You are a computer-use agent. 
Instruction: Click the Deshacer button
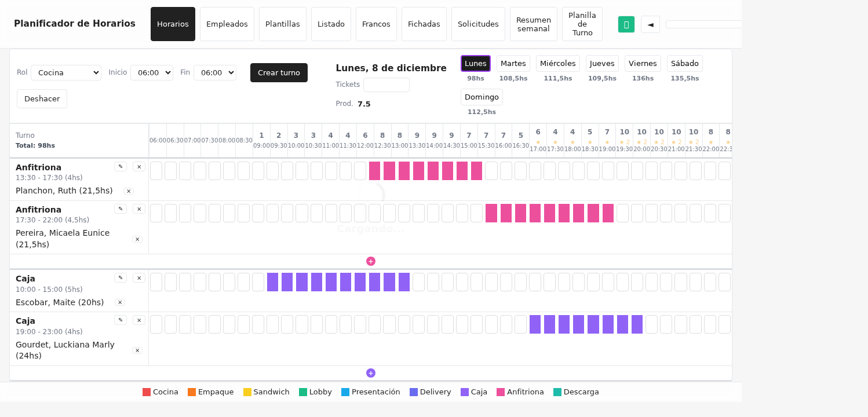point(42,99)
